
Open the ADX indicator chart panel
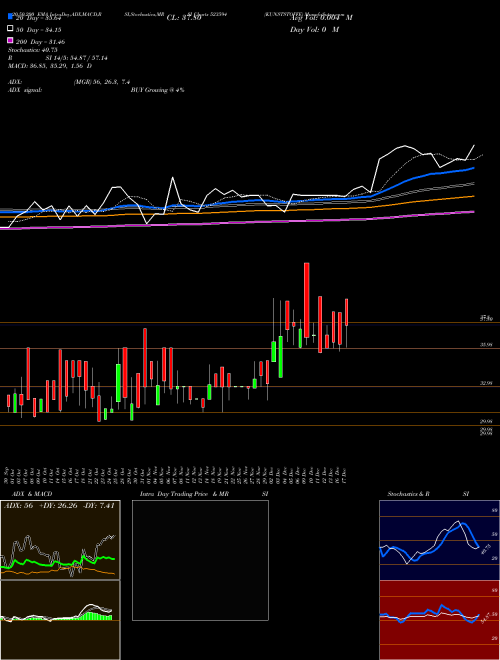(60, 540)
